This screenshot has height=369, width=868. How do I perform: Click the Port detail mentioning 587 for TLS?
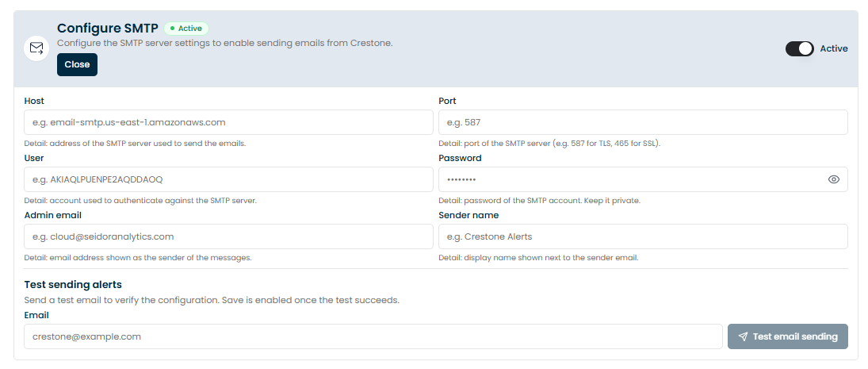click(x=549, y=144)
